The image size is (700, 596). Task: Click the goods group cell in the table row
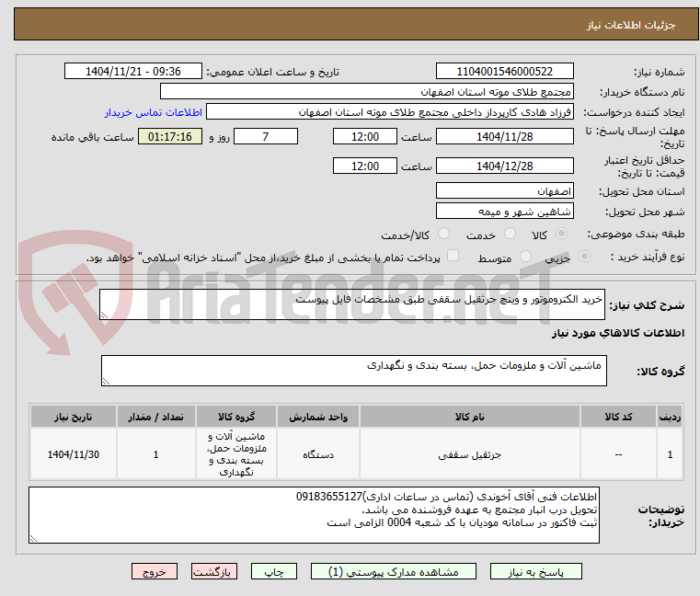236,454
